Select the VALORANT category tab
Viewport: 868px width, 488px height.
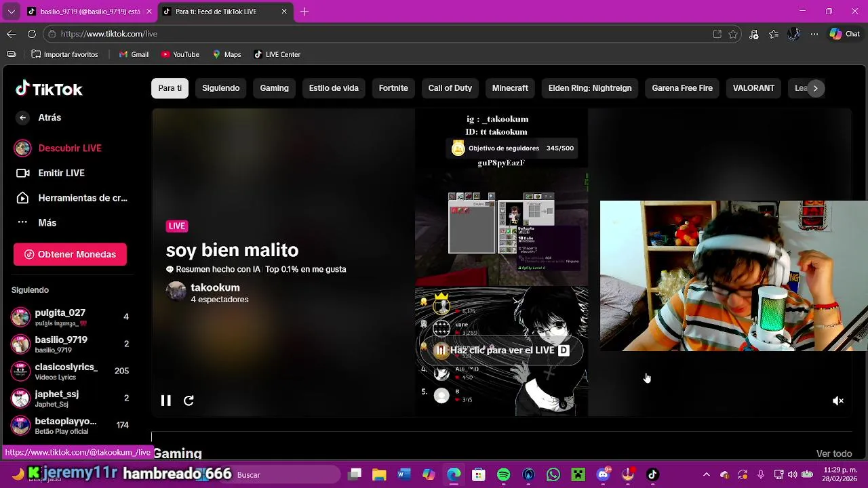753,88
